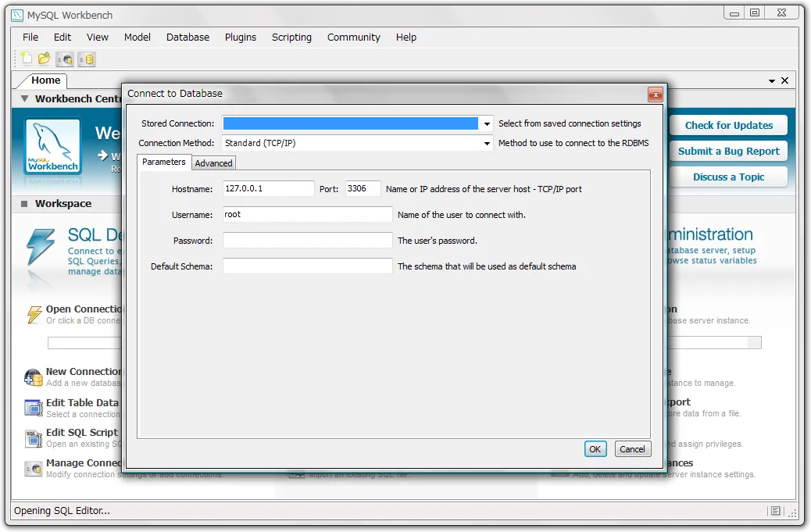Open the Stored Connection dropdown
This screenshot has width=811, height=532.
pyautogui.click(x=488, y=123)
